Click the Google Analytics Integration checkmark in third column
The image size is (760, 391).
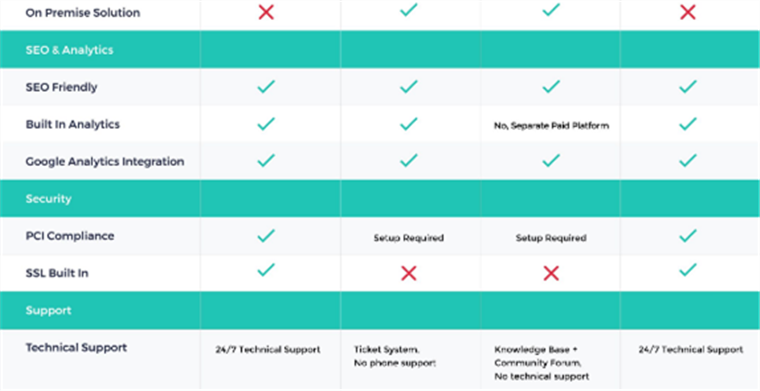[x=551, y=161]
